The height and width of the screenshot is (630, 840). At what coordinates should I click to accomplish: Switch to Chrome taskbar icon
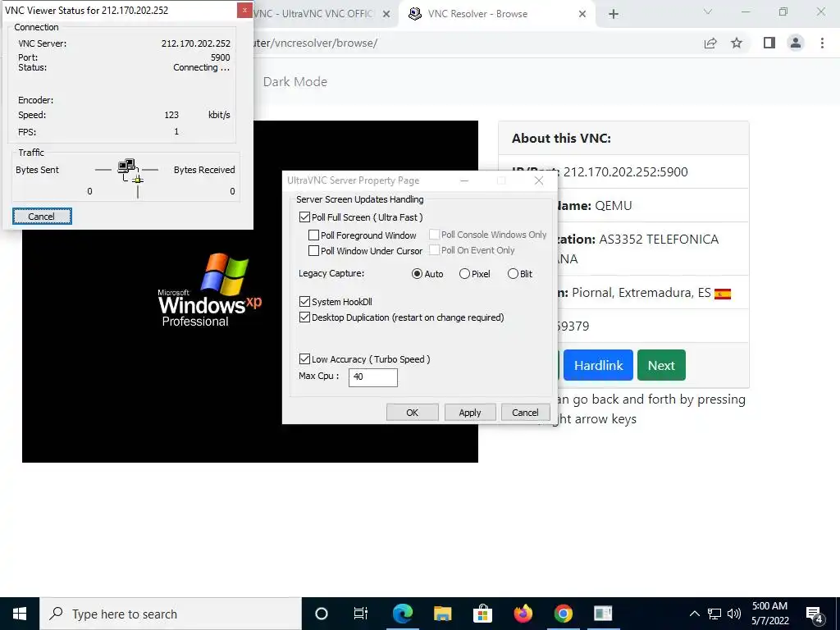tap(563, 614)
